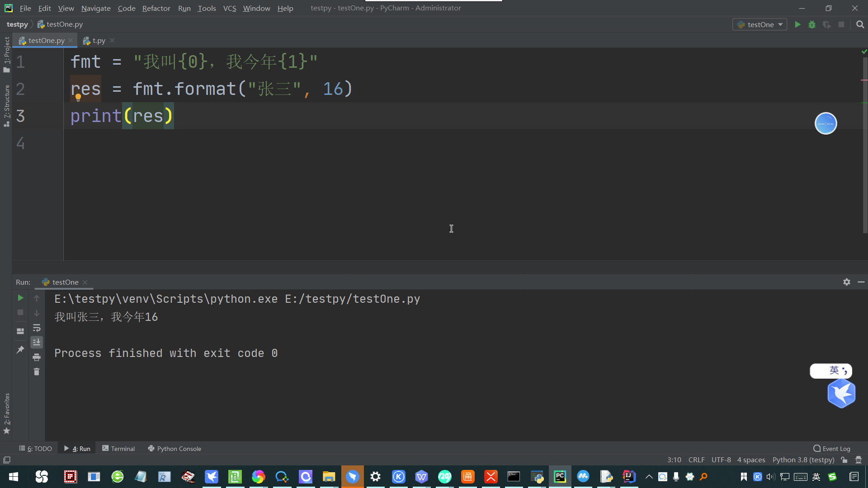Click the editor vertical scrollbar
This screenshot has height=488, width=868.
coord(864,145)
